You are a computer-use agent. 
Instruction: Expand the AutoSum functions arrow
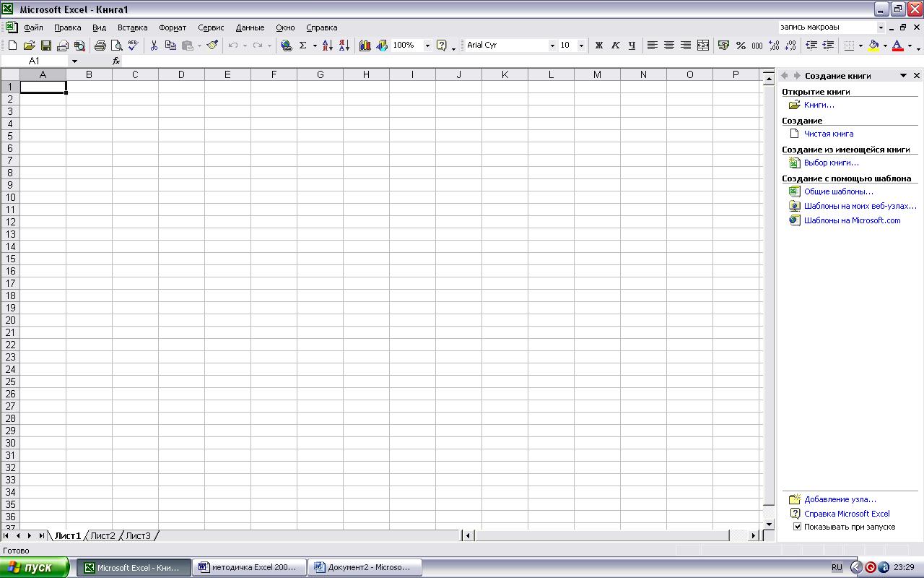point(315,45)
